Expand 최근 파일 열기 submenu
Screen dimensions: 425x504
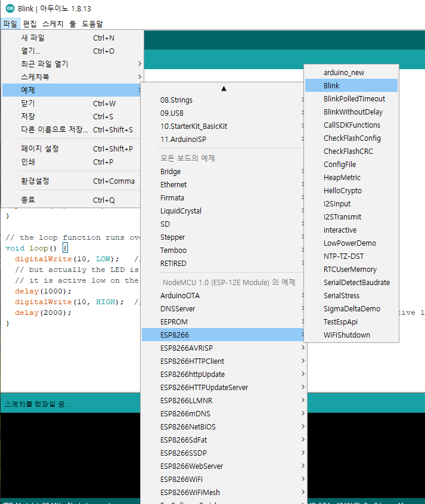click(72, 64)
